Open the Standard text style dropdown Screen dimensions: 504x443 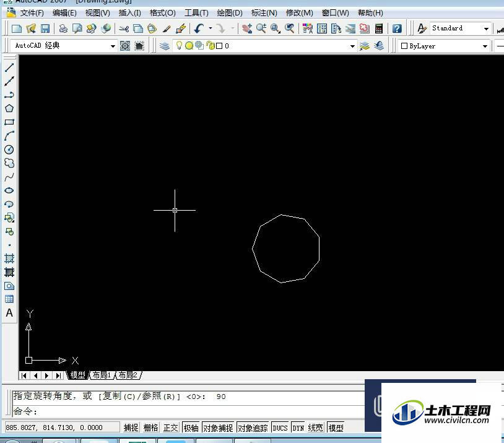click(486, 29)
